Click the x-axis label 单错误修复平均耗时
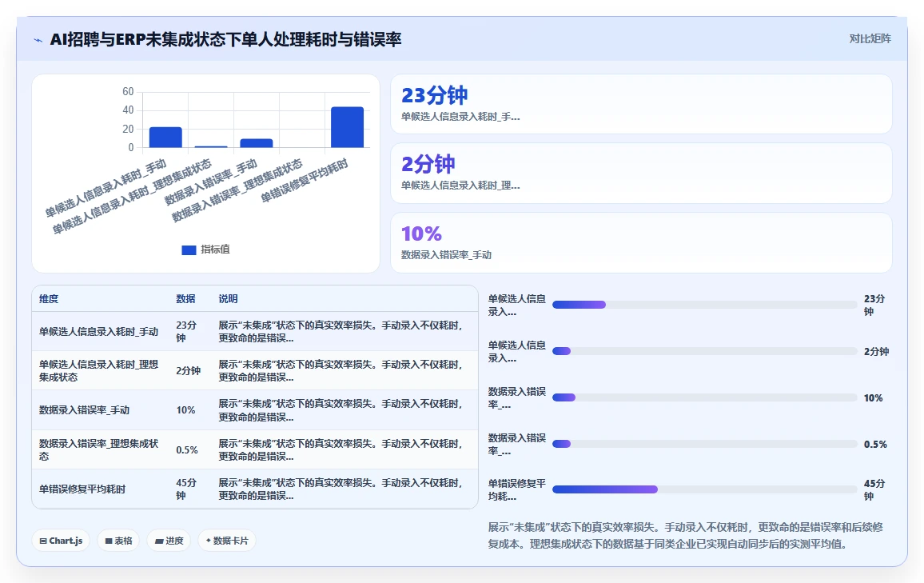Viewport: 924px width, 583px height. click(x=305, y=181)
